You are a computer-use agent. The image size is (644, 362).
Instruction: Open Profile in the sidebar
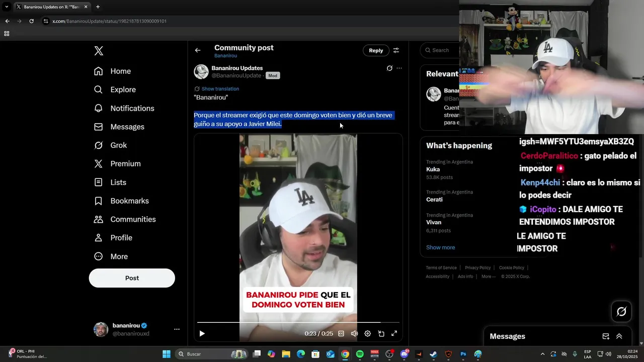[x=113, y=238]
